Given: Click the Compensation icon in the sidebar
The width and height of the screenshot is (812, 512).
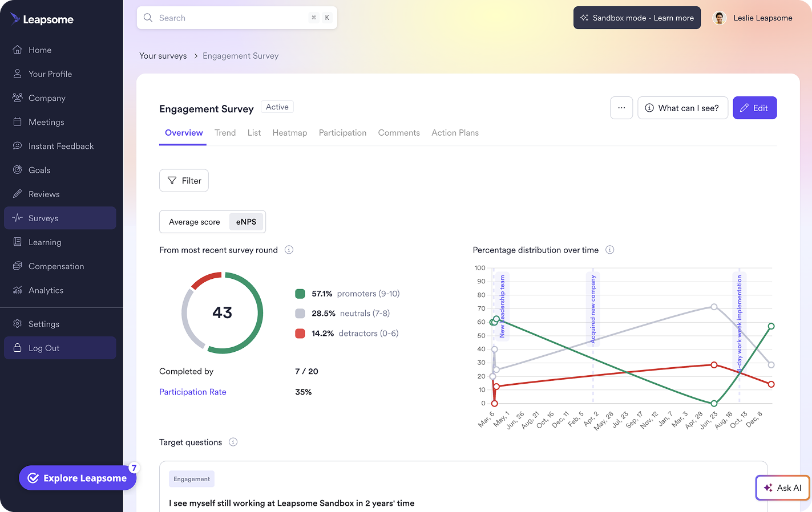Looking at the screenshot, I should click(x=17, y=266).
